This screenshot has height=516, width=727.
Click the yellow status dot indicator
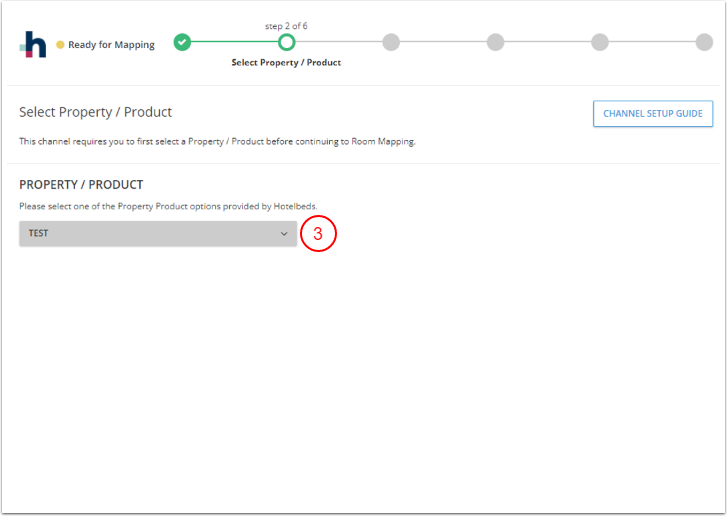click(x=60, y=45)
